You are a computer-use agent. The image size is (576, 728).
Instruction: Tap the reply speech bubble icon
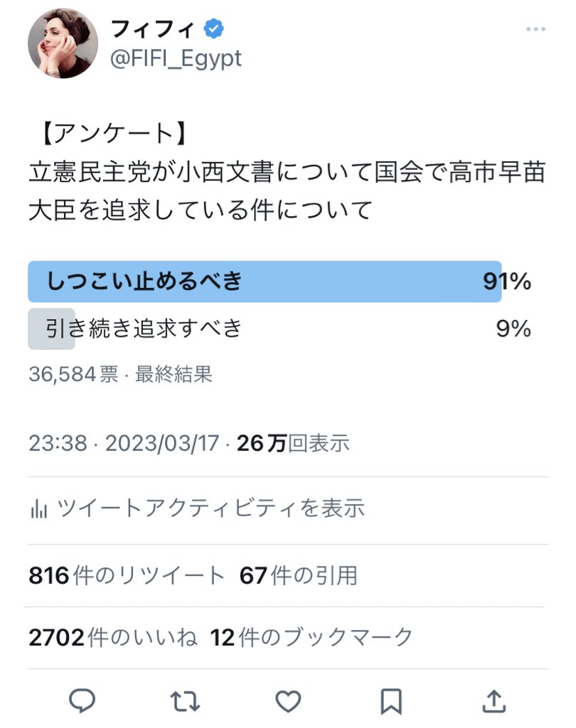click(82, 700)
